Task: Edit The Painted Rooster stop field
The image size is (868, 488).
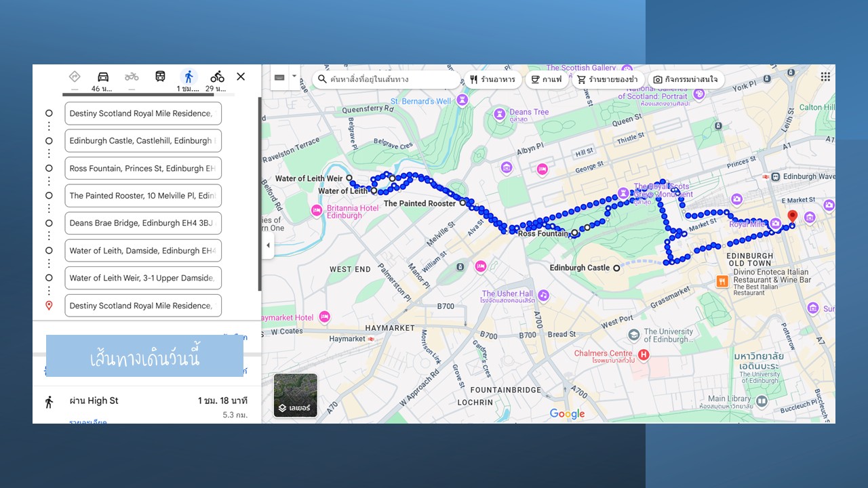Action: tap(143, 196)
